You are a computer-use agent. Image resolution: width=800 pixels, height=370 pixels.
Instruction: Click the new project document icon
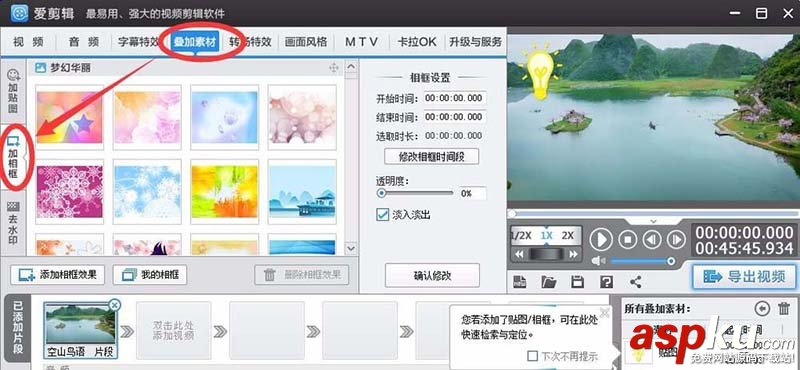tap(519, 281)
